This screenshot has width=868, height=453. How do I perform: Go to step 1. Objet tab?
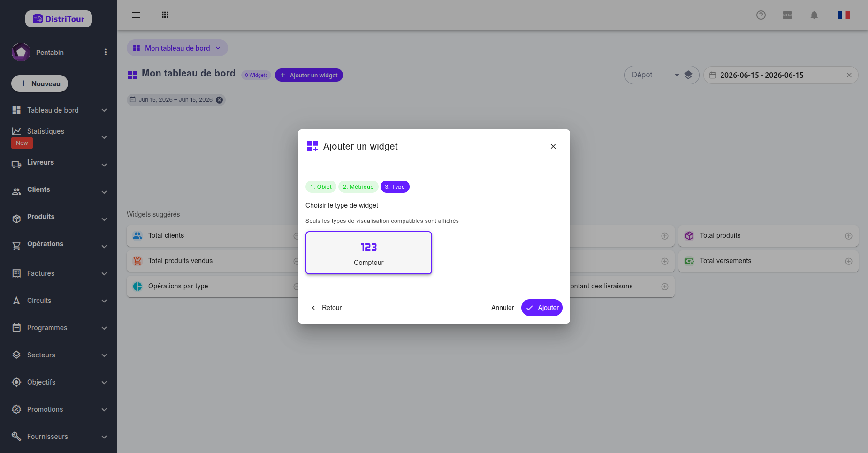click(321, 187)
